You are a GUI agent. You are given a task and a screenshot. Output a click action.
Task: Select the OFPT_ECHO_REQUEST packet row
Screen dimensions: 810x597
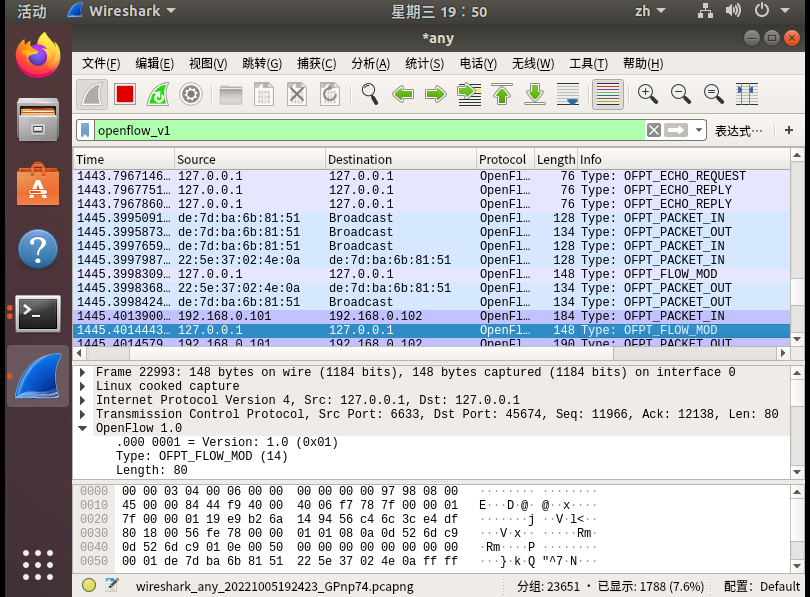[432, 176]
